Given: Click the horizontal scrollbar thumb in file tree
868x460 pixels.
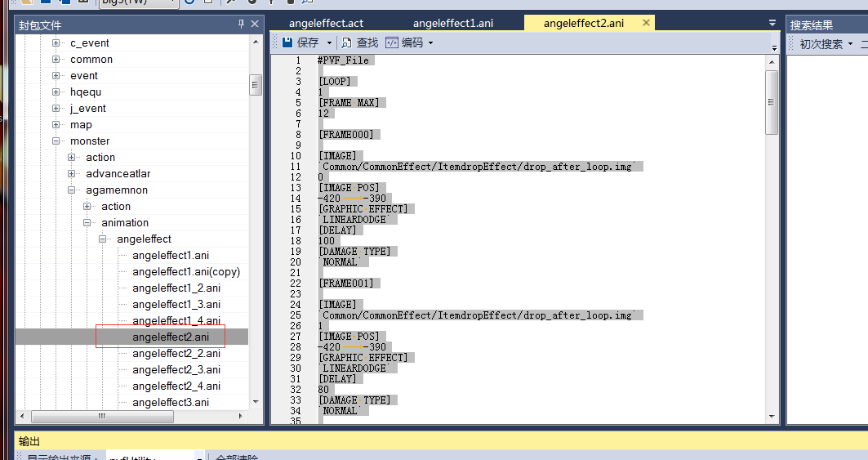Looking at the screenshot, I should click(x=102, y=416).
